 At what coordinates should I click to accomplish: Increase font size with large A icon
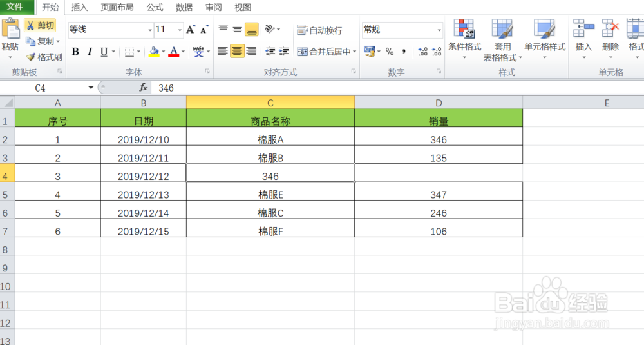pyautogui.click(x=190, y=29)
